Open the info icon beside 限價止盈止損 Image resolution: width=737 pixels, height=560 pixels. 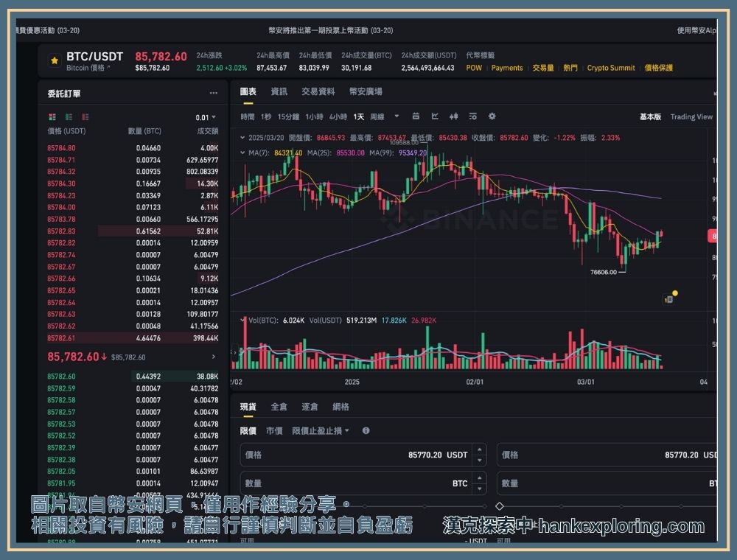(366, 431)
